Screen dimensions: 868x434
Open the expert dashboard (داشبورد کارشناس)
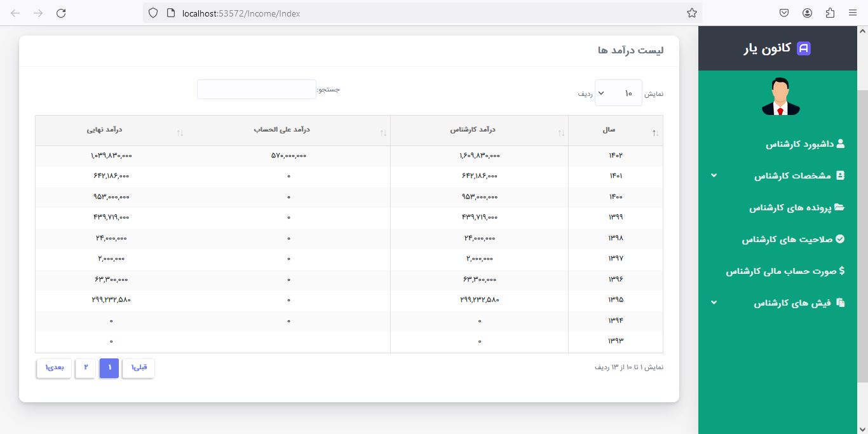click(x=804, y=144)
